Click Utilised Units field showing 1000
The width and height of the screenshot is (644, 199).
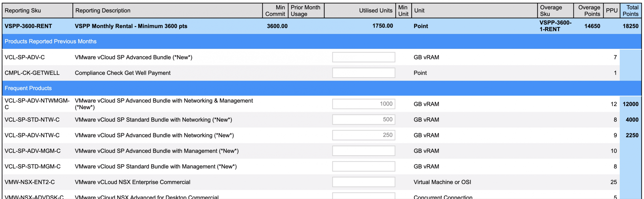coord(364,104)
